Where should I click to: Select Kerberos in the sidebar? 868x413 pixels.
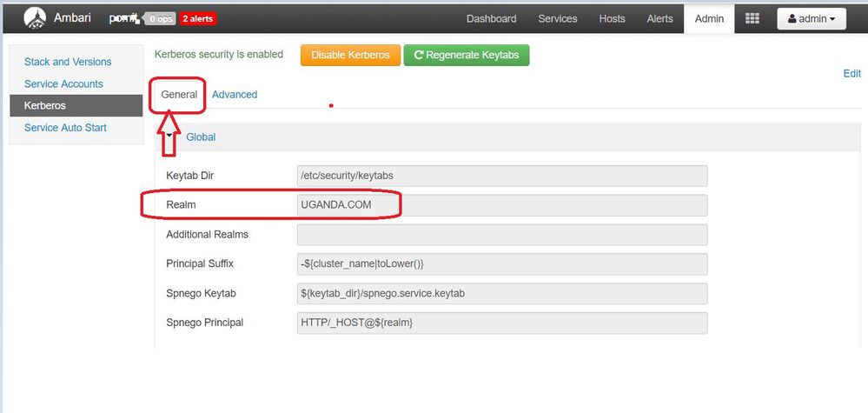click(76, 105)
